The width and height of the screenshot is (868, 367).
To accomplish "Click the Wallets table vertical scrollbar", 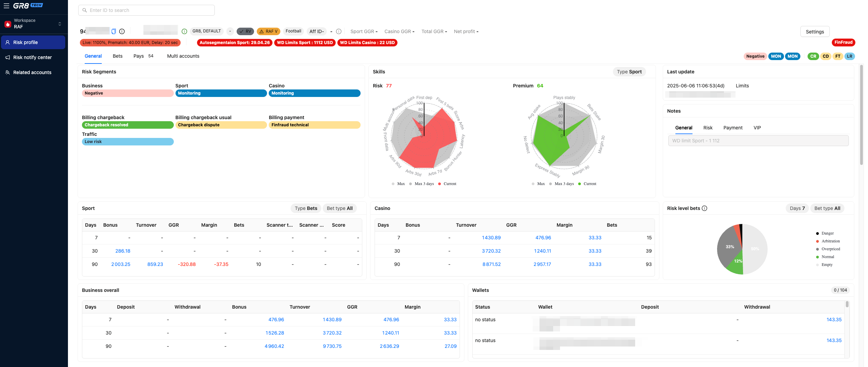I will click(847, 304).
